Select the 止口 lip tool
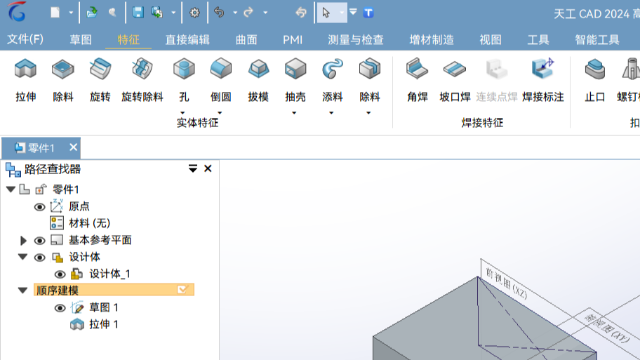640x360 pixels. 595,79
